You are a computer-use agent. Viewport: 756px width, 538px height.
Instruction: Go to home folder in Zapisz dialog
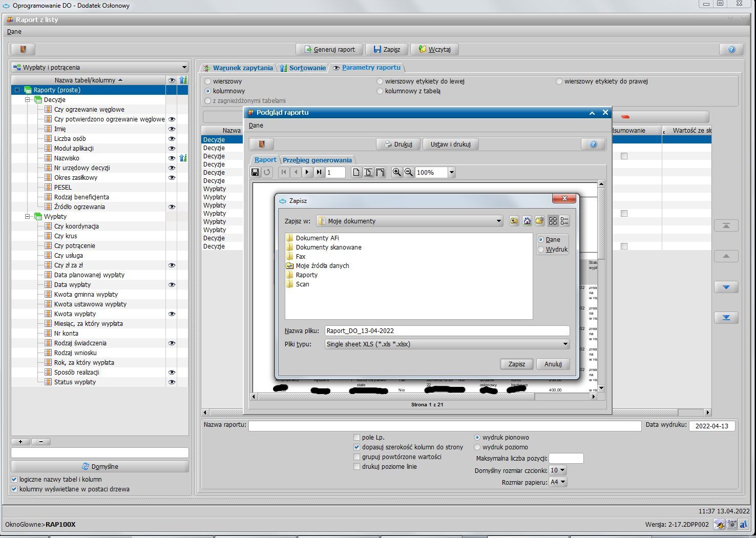click(527, 221)
